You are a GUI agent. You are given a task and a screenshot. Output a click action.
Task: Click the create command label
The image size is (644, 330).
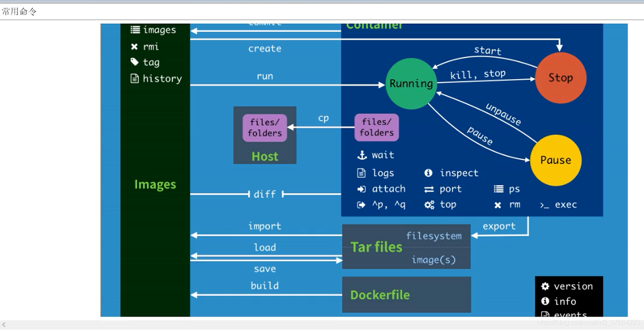click(265, 49)
